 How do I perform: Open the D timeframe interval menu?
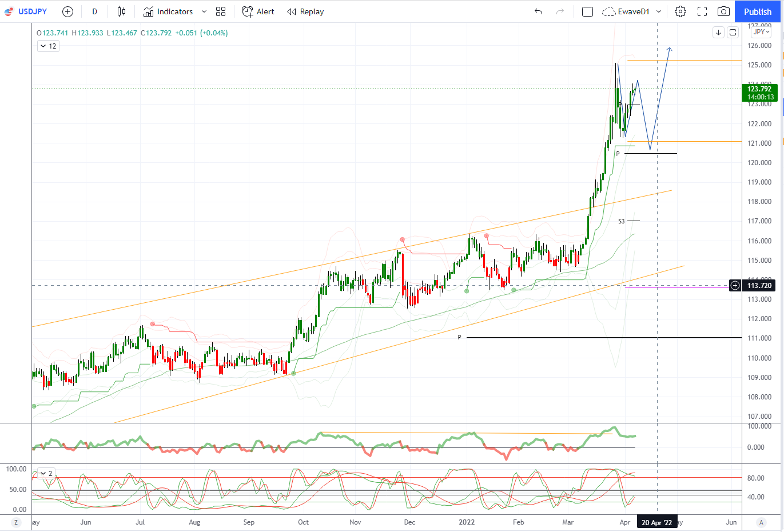(x=95, y=11)
